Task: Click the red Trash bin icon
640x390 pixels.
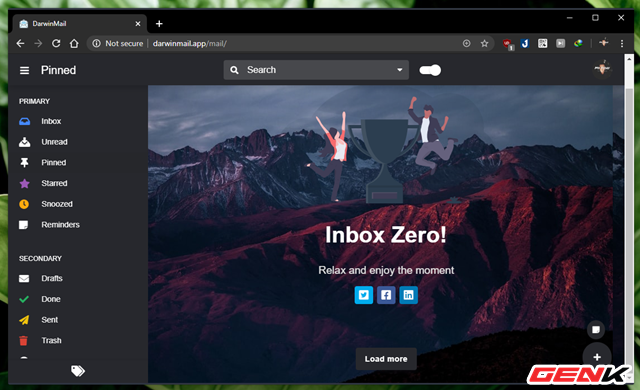Action: pos(24,341)
